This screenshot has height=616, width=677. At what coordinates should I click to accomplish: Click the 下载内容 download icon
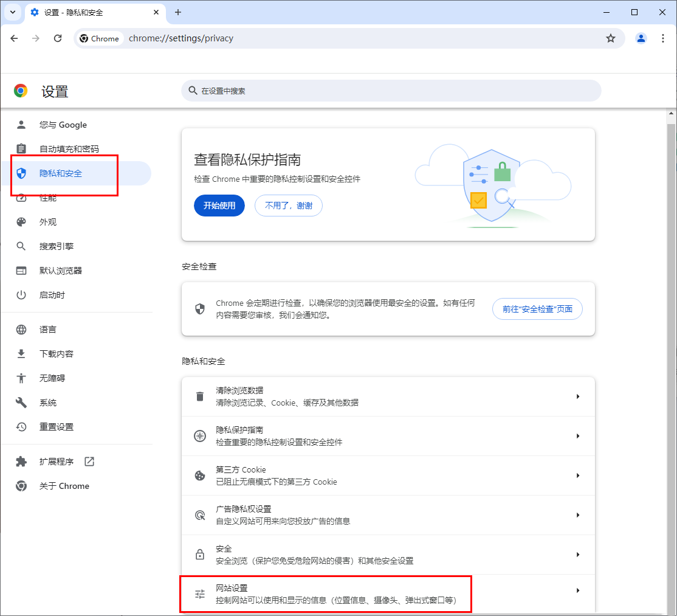tap(21, 354)
